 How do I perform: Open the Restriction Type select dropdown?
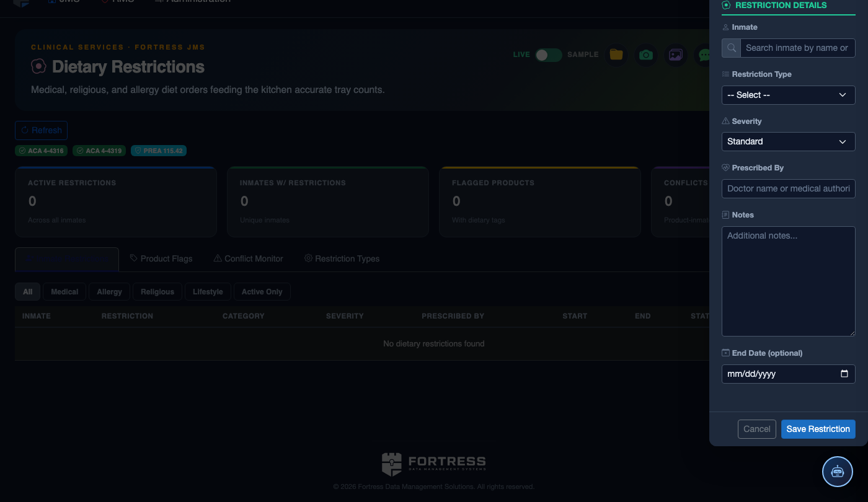pyautogui.click(x=788, y=95)
